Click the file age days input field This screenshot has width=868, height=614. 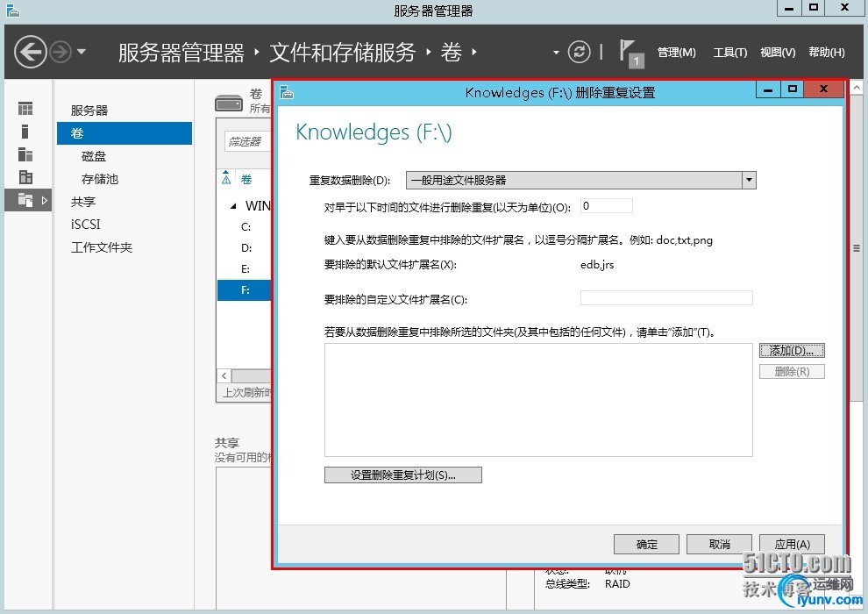tap(606, 206)
